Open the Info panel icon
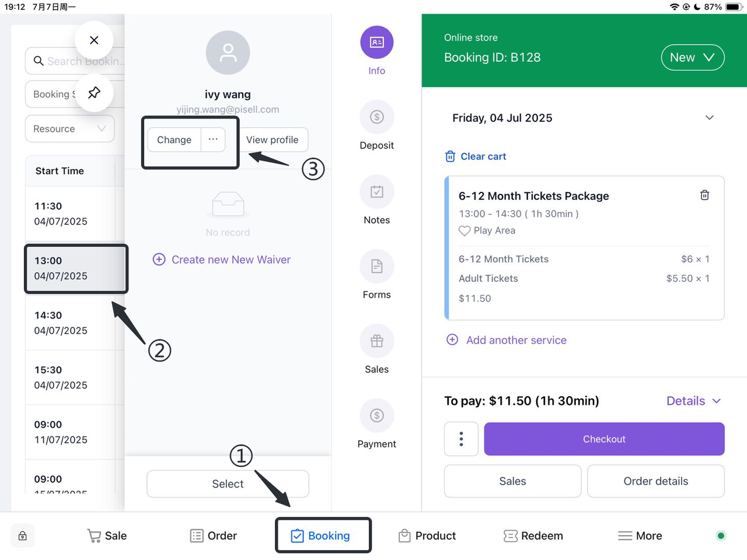Screen dimensions: 747x560 coord(376,43)
